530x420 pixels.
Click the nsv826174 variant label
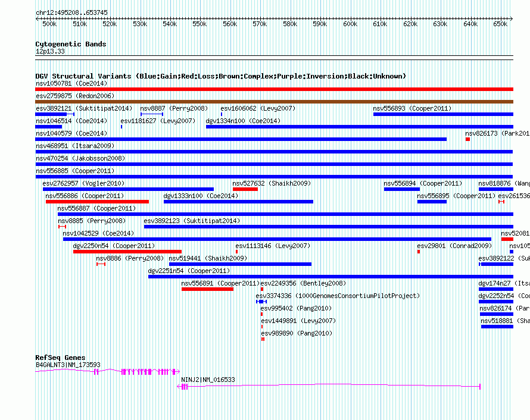point(504,308)
